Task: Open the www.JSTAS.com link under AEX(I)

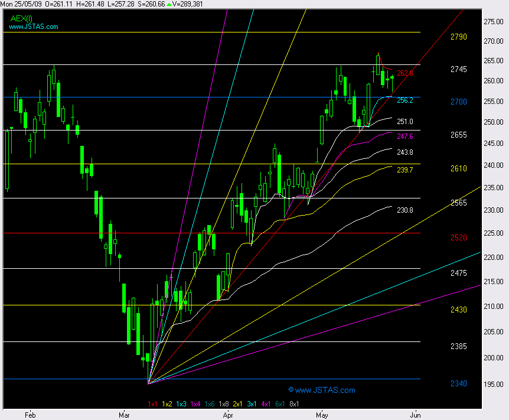Action: 34,27
